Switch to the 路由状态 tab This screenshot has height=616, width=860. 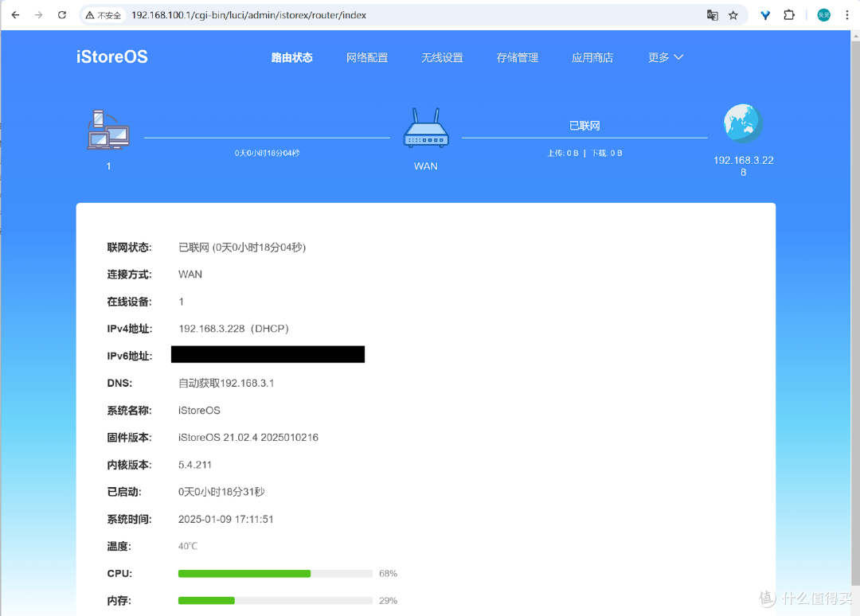(291, 57)
